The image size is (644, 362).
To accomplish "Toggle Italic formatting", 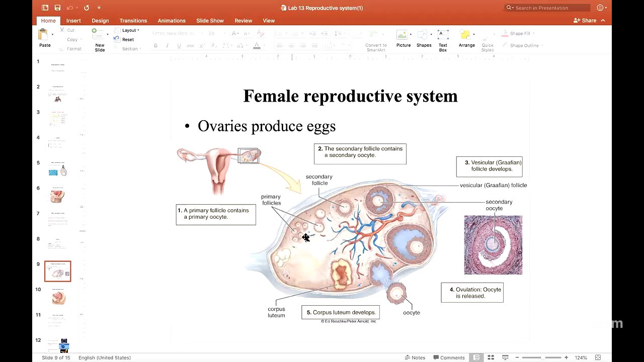I will click(x=167, y=46).
